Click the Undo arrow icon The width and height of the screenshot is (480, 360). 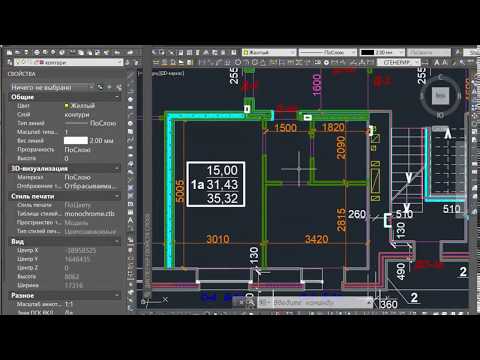tap(117, 52)
